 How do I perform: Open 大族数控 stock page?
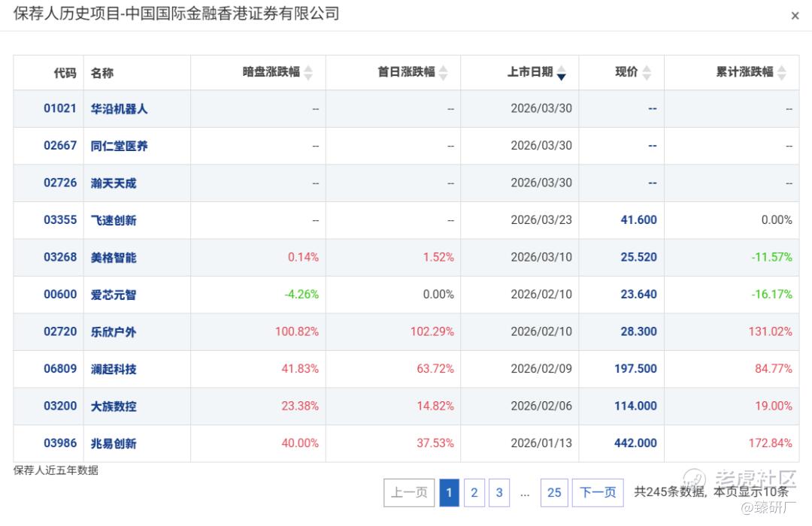tap(114, 407)
